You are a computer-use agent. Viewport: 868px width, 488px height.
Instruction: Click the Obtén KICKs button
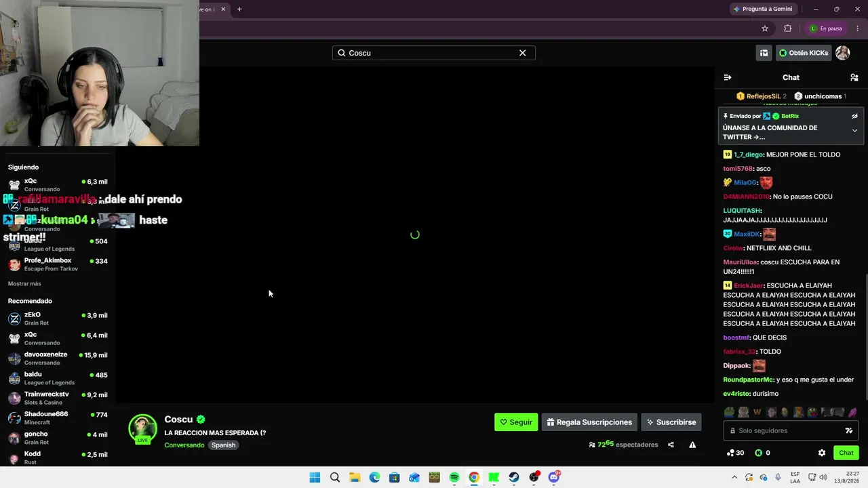point(804,53)
